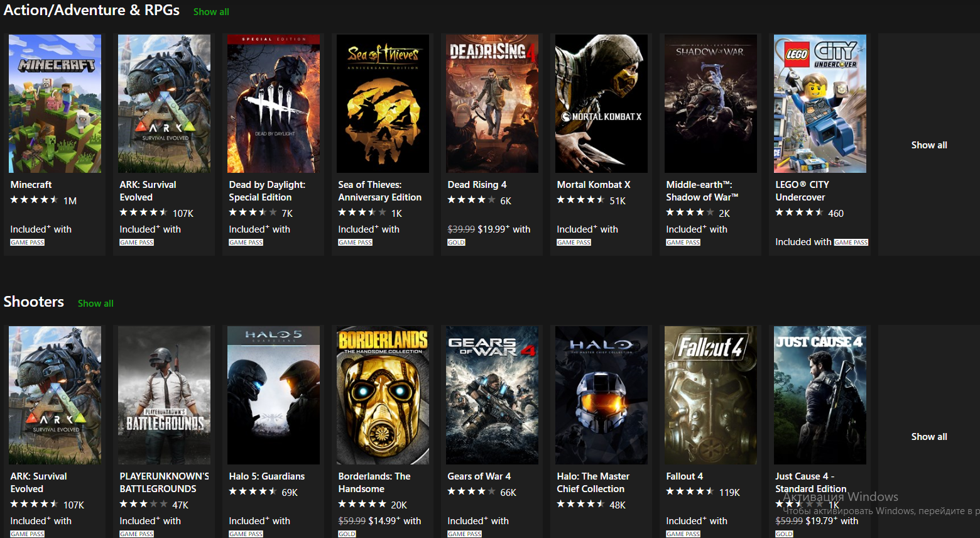Screen dimensions: 980x538
Task: Open the Halo 5 cover art
Action: [273, 395]
